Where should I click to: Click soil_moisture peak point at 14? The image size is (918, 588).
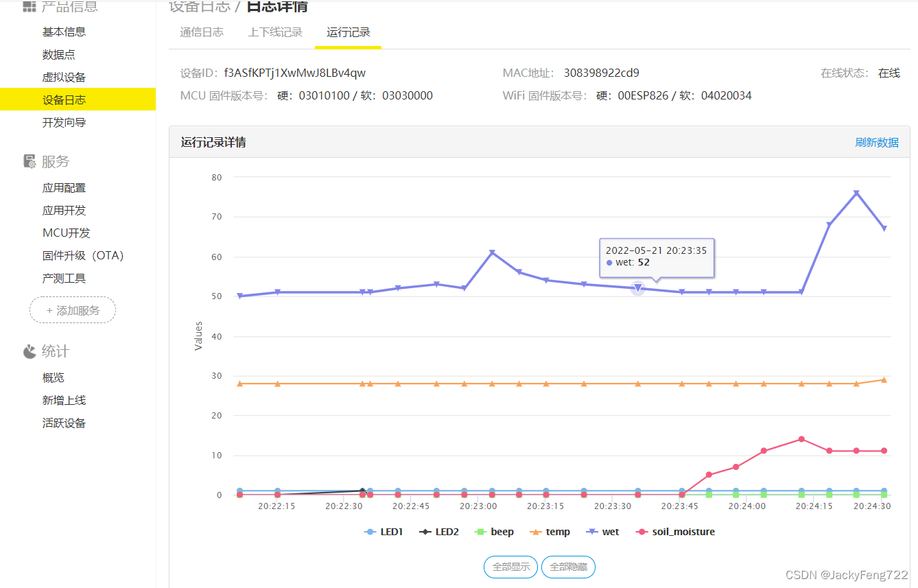point(801,439)
